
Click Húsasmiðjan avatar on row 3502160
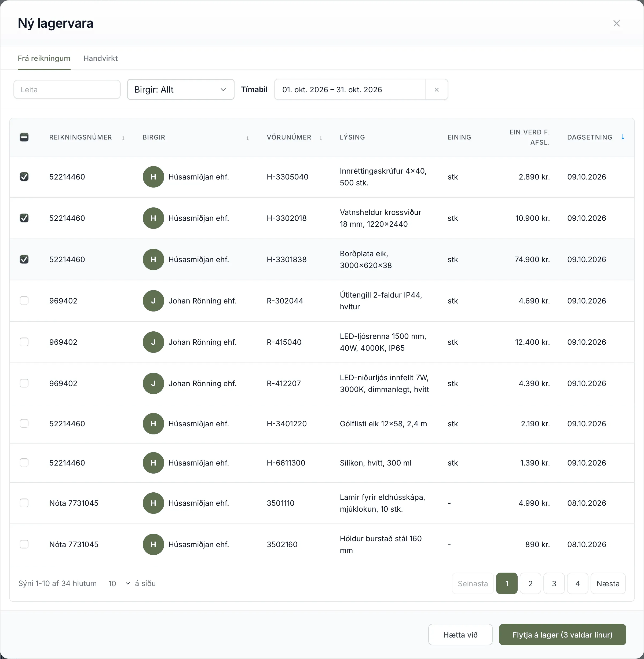tap(153, 544)
